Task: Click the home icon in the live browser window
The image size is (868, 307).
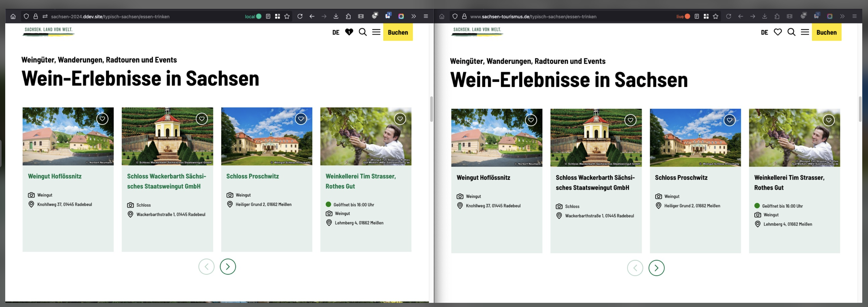Action: click(442, 16)
